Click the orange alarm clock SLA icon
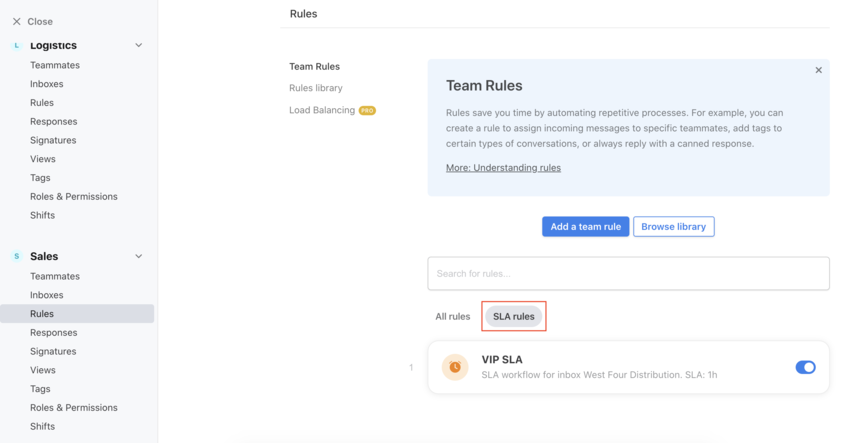This screenshot has height=443, width=860. click(455, 367)
